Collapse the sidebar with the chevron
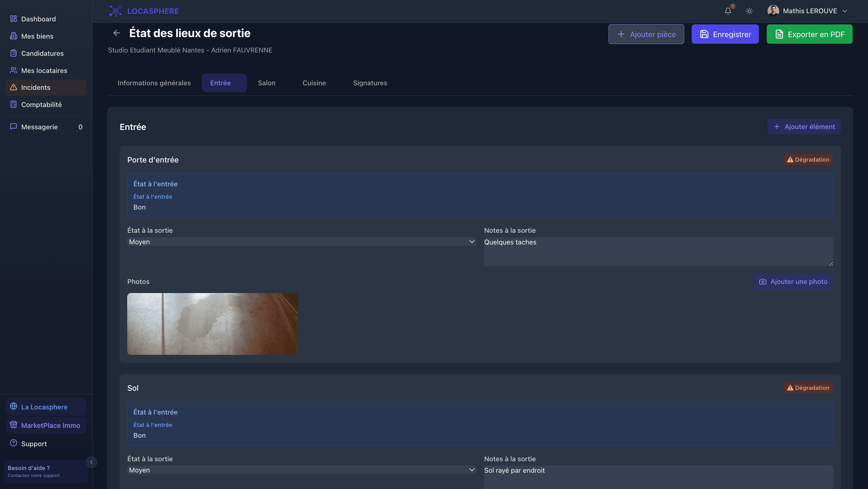Screen dimensions: 868x489 click(91, 462)
